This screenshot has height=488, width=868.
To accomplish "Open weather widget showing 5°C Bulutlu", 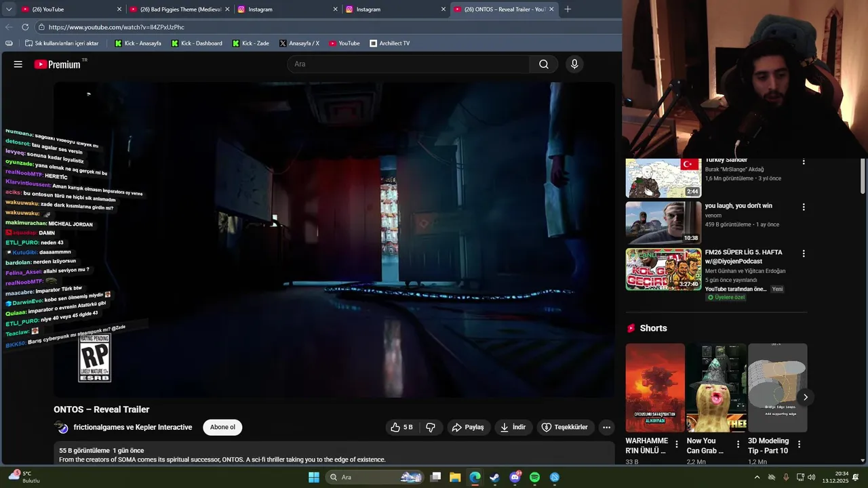I will pyautogui.click(x=24, y=477).
